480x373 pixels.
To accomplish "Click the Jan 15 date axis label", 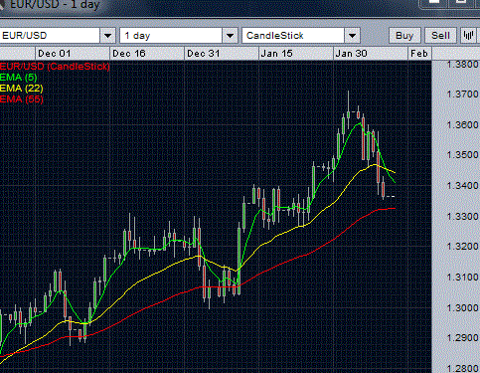I will coord(277,53).
